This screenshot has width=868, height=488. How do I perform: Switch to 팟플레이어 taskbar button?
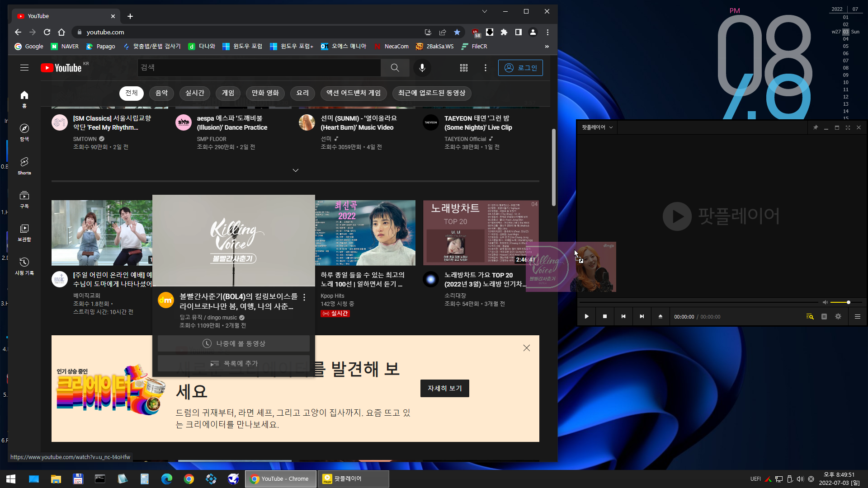tap(353, 479)
